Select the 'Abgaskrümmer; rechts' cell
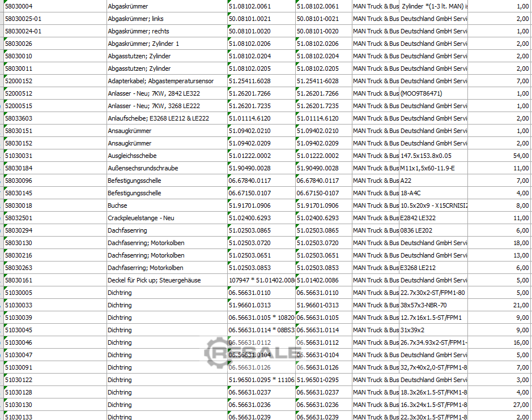 point(167,31)
